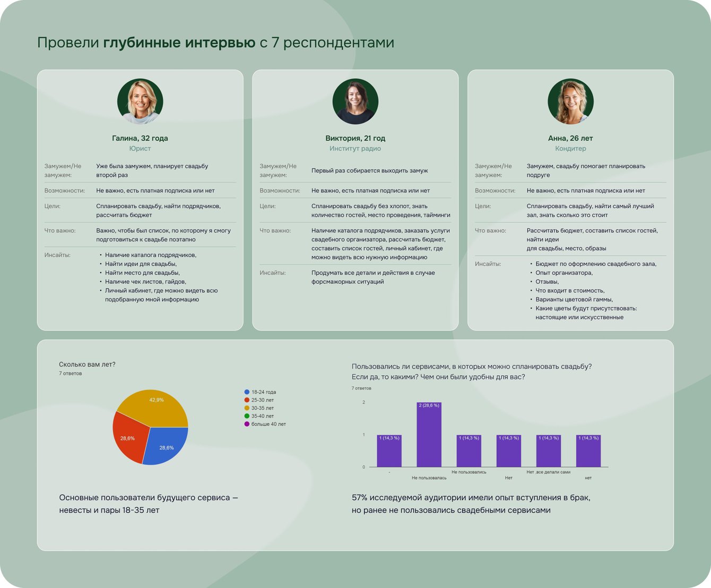Viewport: 711px width, 588px height.
Task: Click 'Возможности:' label in Галина's card
Action: point(65,191)
